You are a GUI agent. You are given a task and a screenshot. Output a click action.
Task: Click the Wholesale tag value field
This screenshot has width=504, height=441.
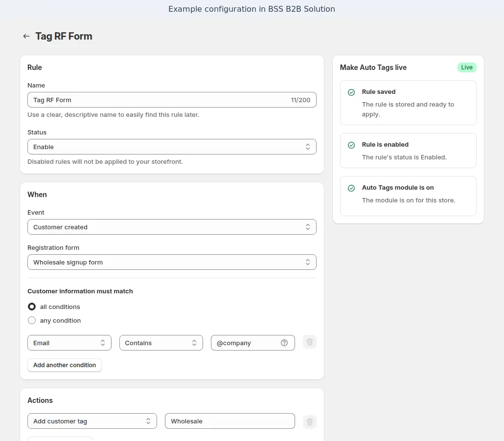click(230, 421)
